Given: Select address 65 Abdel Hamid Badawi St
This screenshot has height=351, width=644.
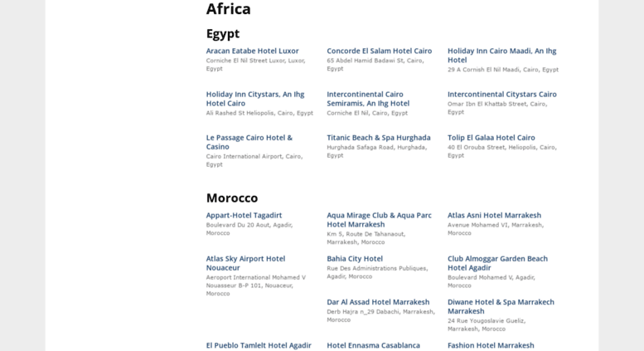Looking at the screenshot, I should pyautogui.click(x=375, y=65).
